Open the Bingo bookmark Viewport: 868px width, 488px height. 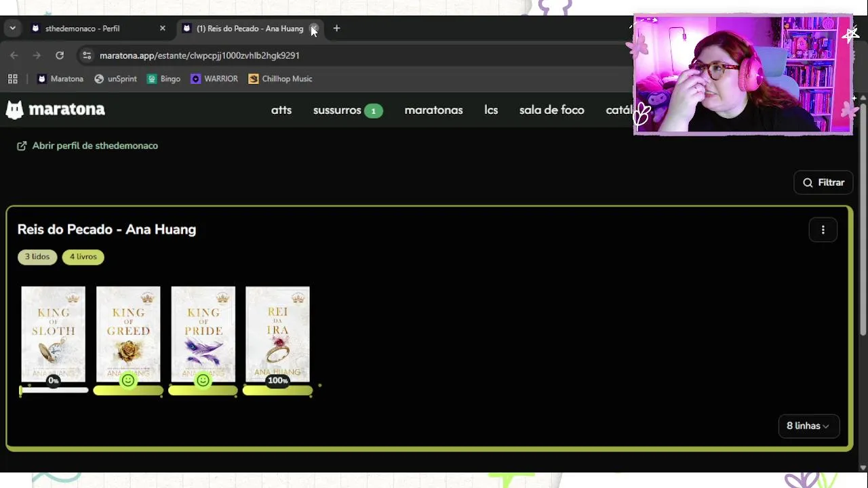(163, 79)
